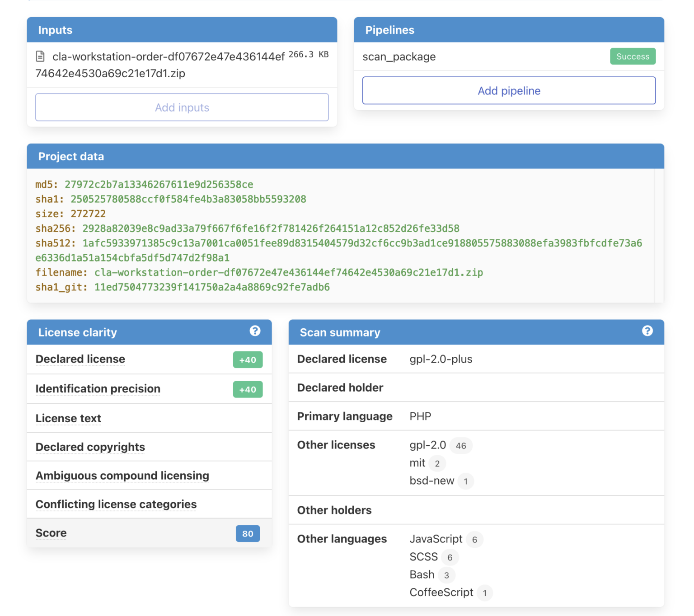
Task: Click the Declared license +40 badge
Action: (x=248, y=360)
